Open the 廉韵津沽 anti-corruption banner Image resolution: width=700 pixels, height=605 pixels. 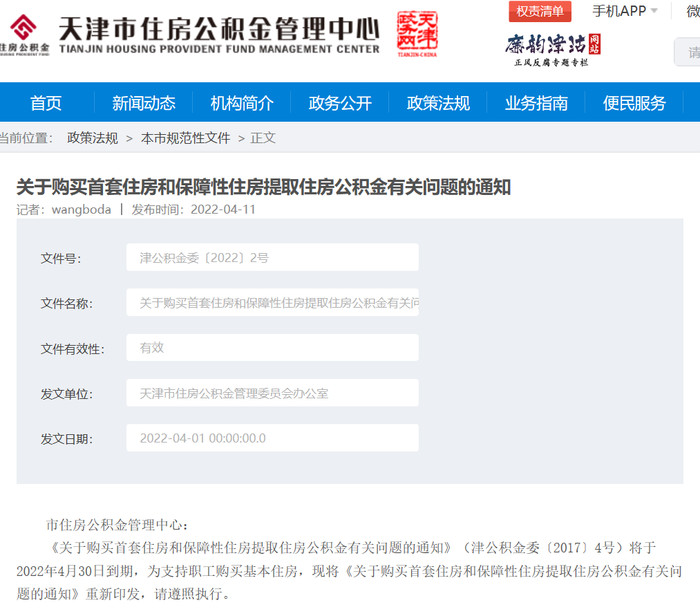pos(553,50)
